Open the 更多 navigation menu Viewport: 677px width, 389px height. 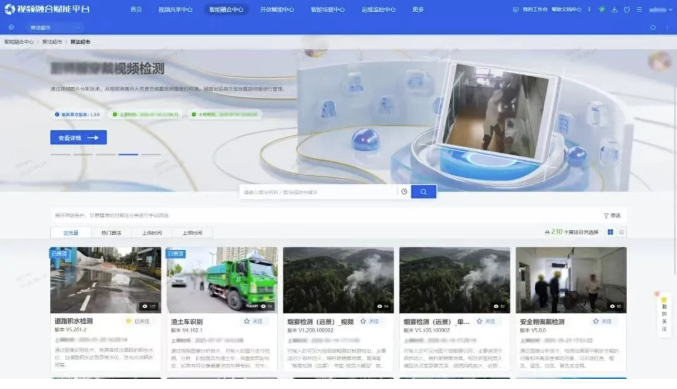tap(418, 9)
